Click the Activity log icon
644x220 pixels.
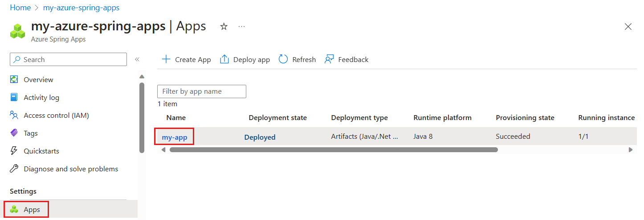click(14, 97)
